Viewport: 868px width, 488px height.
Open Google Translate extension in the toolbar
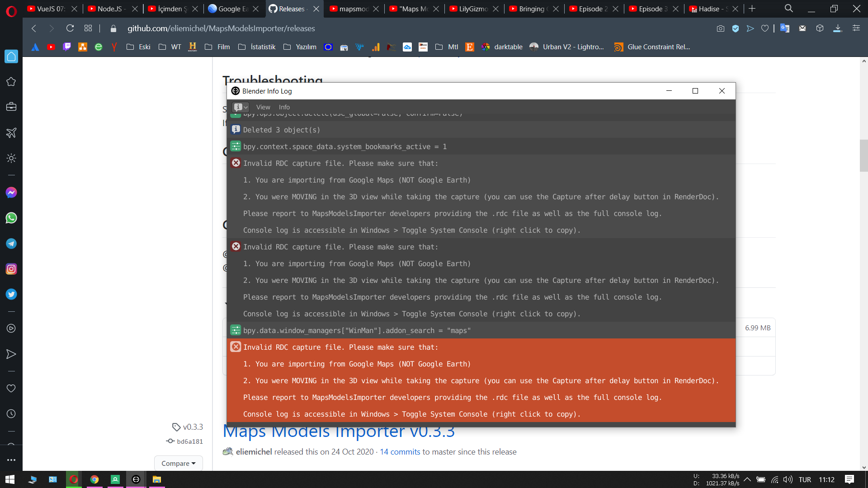(x=785, y=28)
